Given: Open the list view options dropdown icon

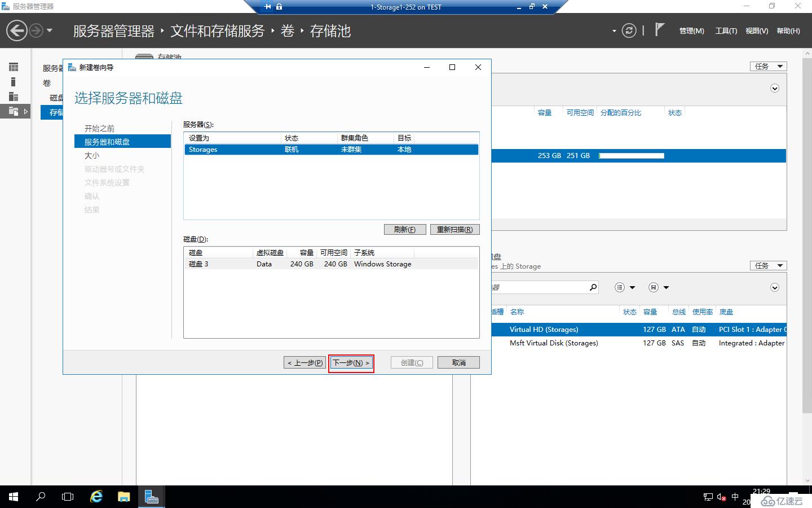Looking at the screenshot, I should pyautogui.click(x=625, y=287).
